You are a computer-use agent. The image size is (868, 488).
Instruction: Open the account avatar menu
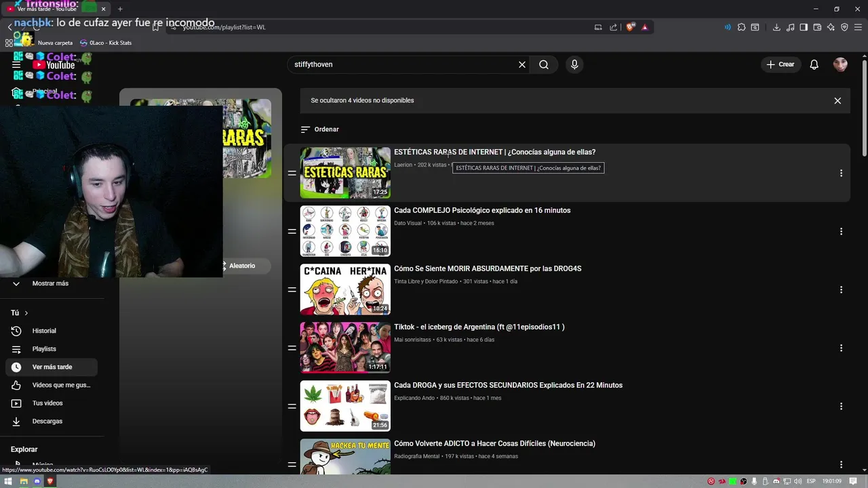840,64
